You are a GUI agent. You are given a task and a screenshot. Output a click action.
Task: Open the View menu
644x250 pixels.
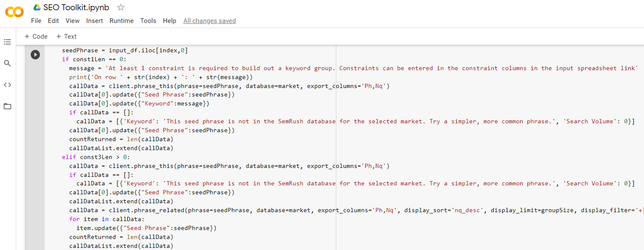pyautogui.click(x=72, y=21)
